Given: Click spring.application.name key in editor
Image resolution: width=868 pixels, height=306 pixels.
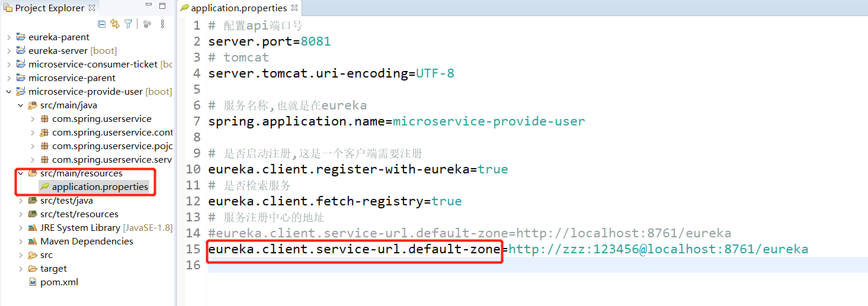Looking at the screenshot, I should (x=296, y=121).
